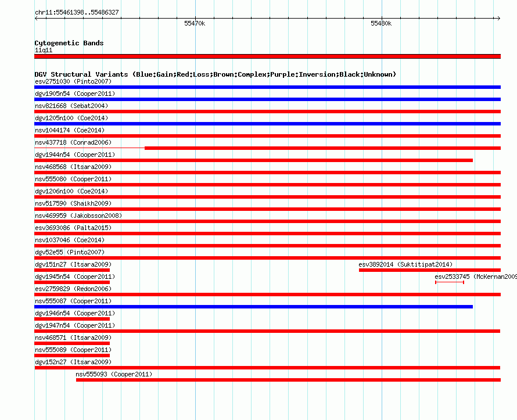The image size is (517, 420).
Task: Select the nsv555087 (Cooper2011) blue gain bar
Action: coord(253,307)
